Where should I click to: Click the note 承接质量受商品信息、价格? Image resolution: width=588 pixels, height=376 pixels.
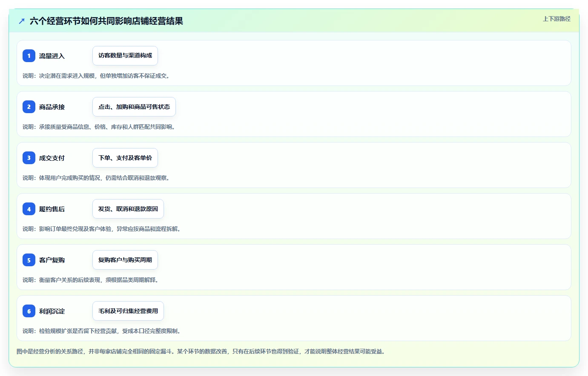pos(72,127)
